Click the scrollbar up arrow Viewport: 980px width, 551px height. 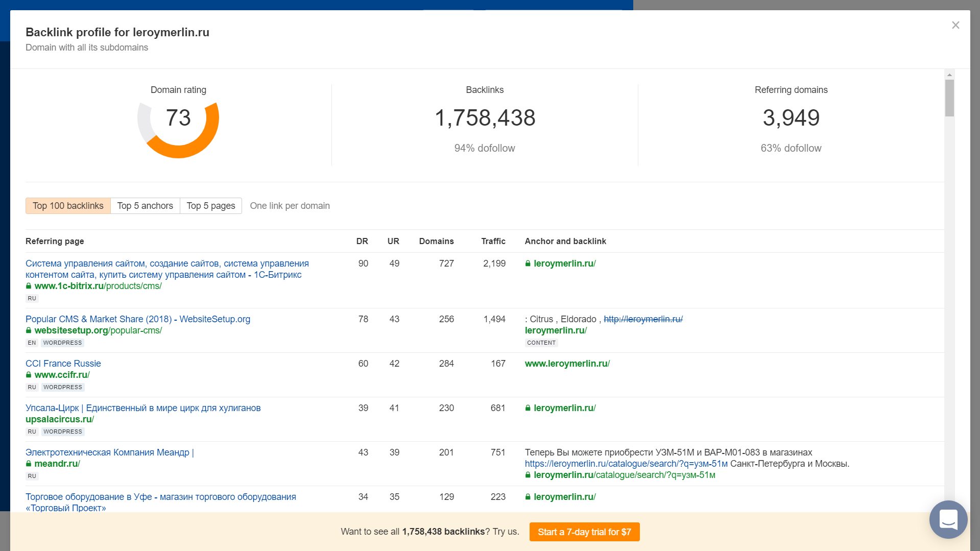[949, 75]
